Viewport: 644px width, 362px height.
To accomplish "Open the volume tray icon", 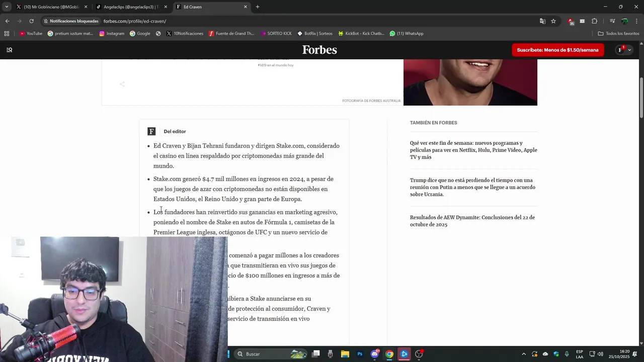I will 600,354.
